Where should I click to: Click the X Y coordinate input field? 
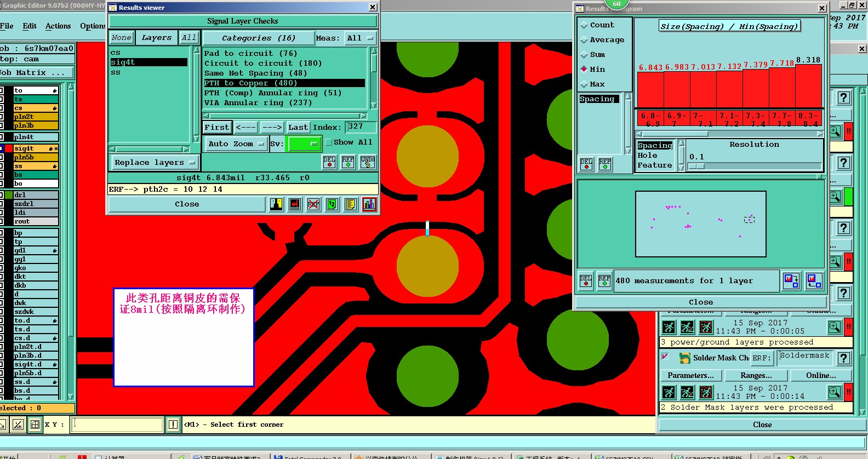(x=117, y=424)
